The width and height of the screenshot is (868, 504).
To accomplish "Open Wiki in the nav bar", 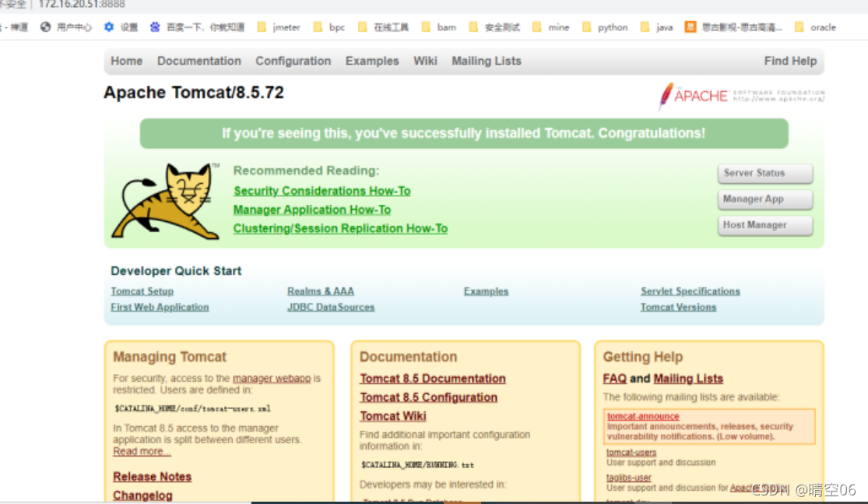I will 425,61.
